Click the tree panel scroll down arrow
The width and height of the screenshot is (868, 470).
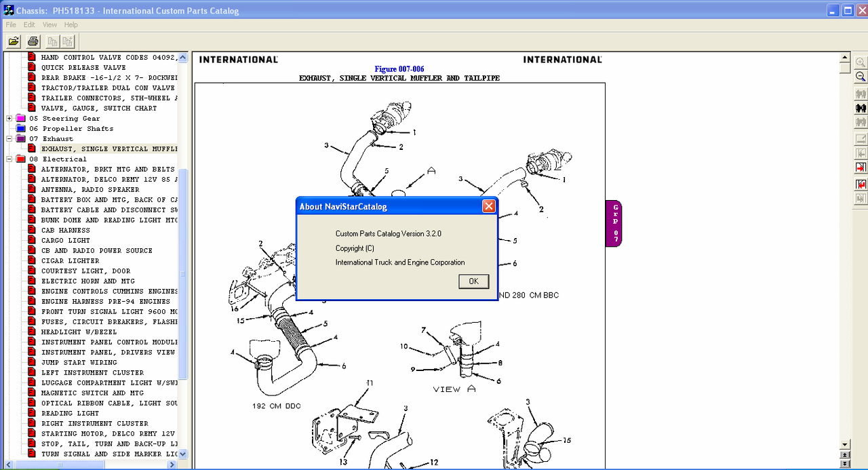(x=182, y=454)
